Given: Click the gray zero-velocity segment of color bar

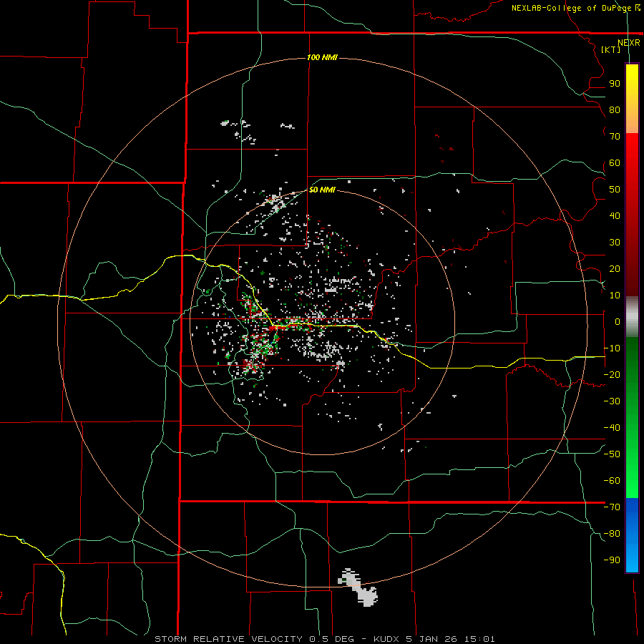Looking at the screenshot, I should (632, 316).
